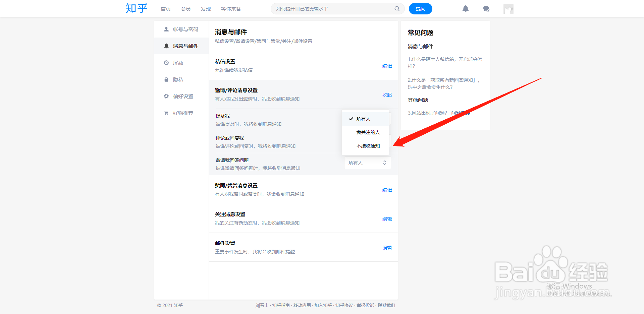Select the shopping cart icon for 好物推荐
This screenshot has height=314, width=644.
pyautogui.click(x=166, y=113)
